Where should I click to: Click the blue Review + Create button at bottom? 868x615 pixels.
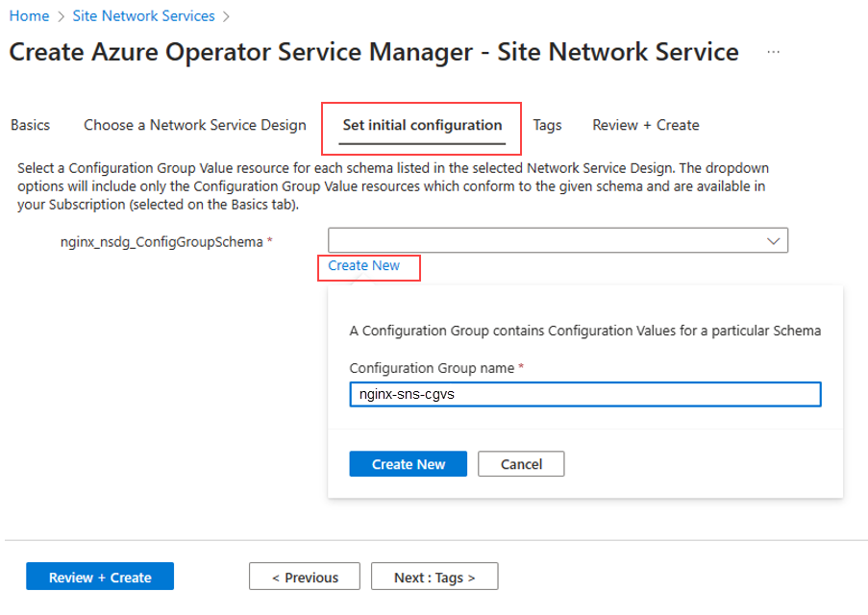[100, 578]
